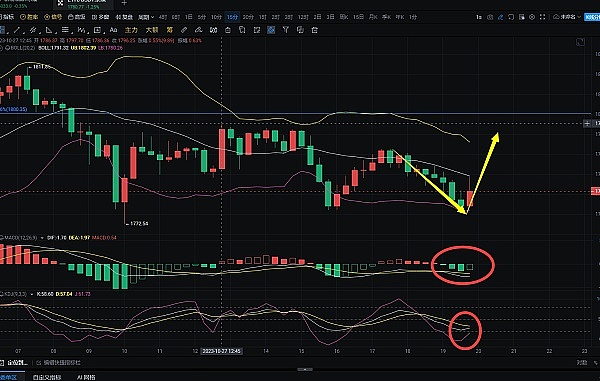Viewport: 600px width, 381px height.
Task: Open the 多窗 multi-window layout
Action: [101, 17]
